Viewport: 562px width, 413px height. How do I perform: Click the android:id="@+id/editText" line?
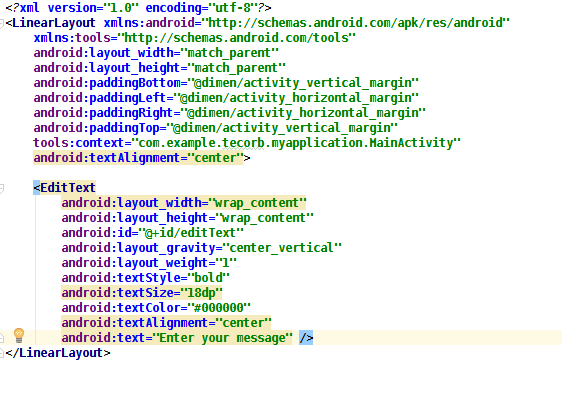pos(153,233)
